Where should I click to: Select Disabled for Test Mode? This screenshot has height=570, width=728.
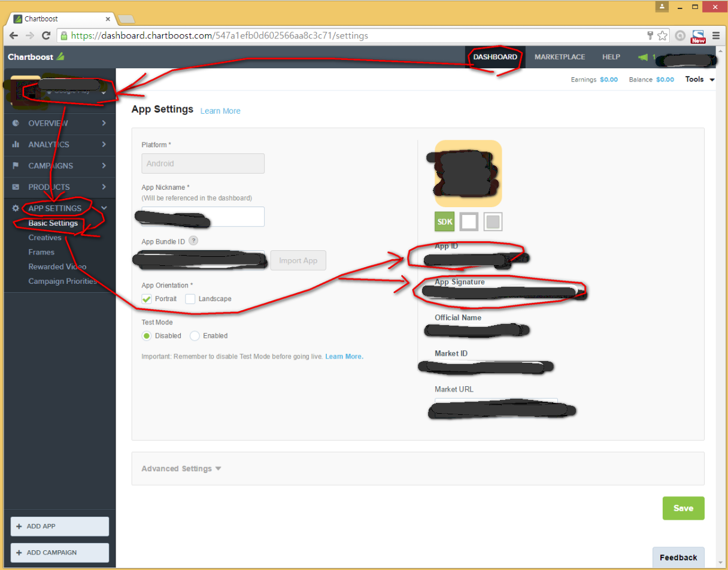147,336
